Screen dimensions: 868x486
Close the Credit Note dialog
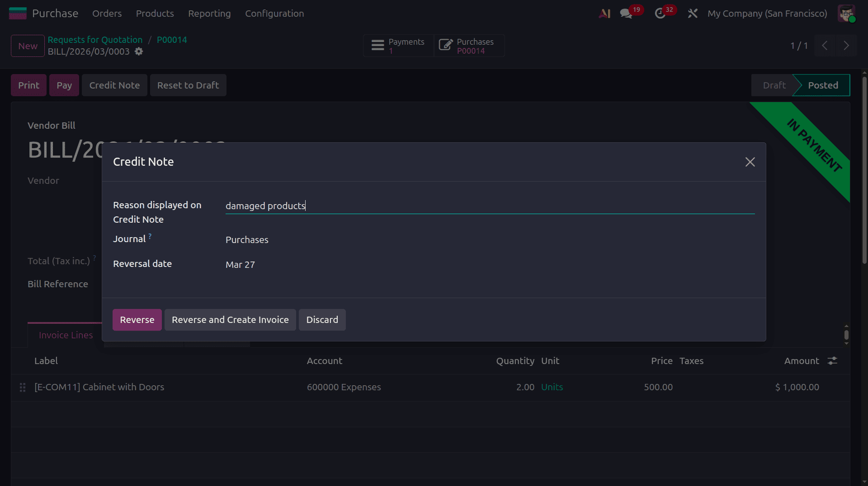(x=750, y=162)
